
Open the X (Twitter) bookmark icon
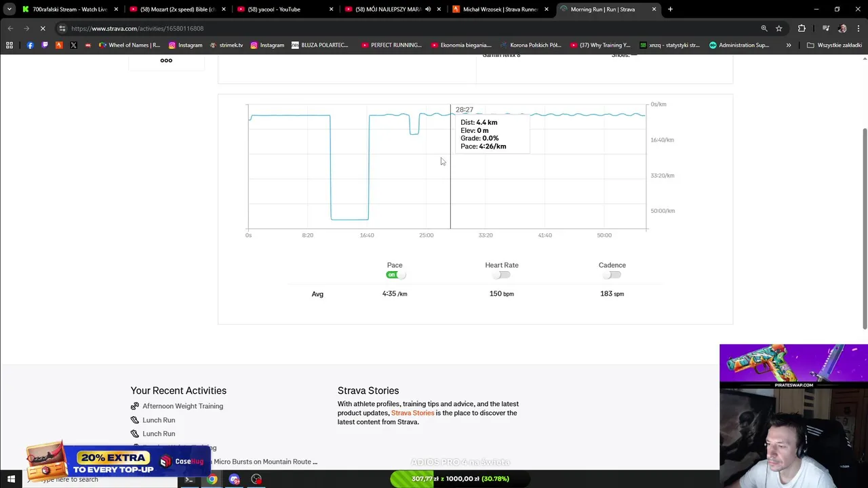coord(73,45)
